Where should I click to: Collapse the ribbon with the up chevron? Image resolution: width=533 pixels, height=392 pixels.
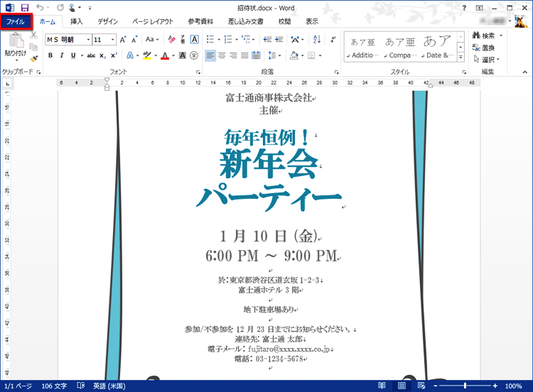525,72
